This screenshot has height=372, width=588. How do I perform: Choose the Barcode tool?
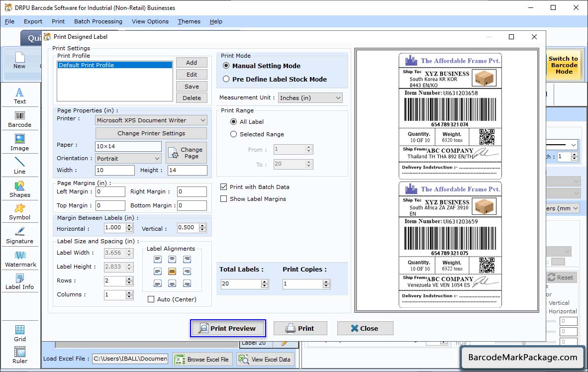(x=20, y=119)
